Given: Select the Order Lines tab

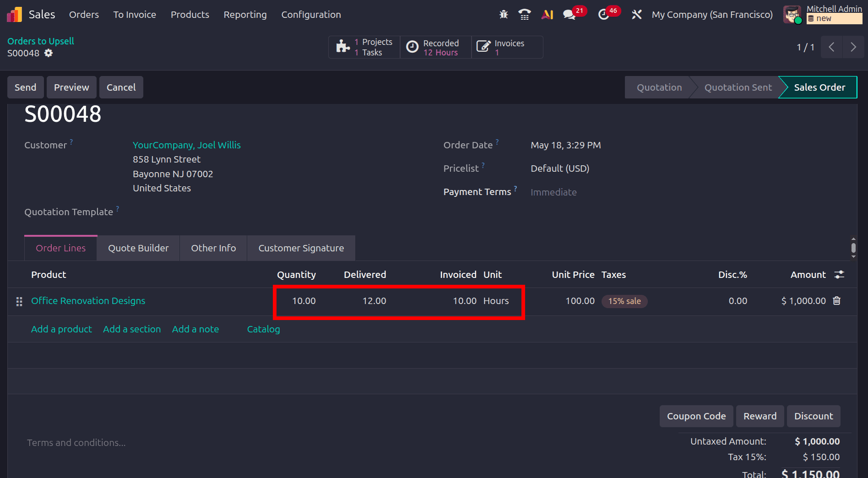Looking at the screenshot, I should point(61,248).
